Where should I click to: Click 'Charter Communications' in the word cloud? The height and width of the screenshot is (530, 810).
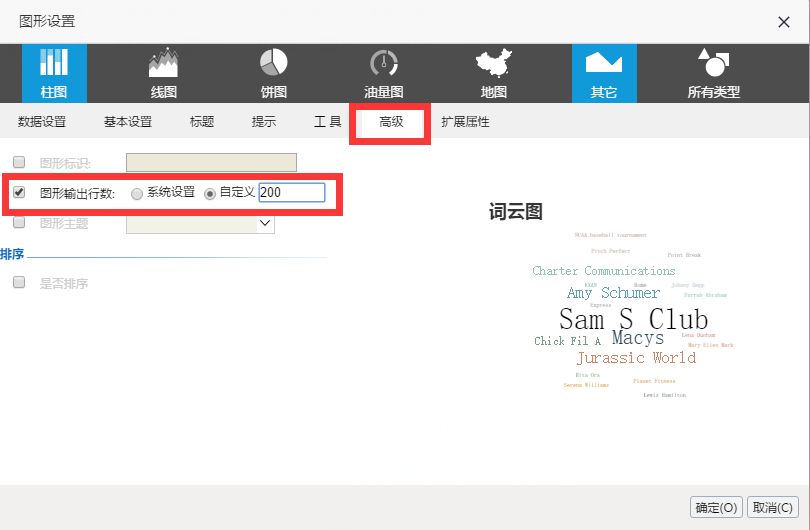pyautogui.click(x=604, y=271)
